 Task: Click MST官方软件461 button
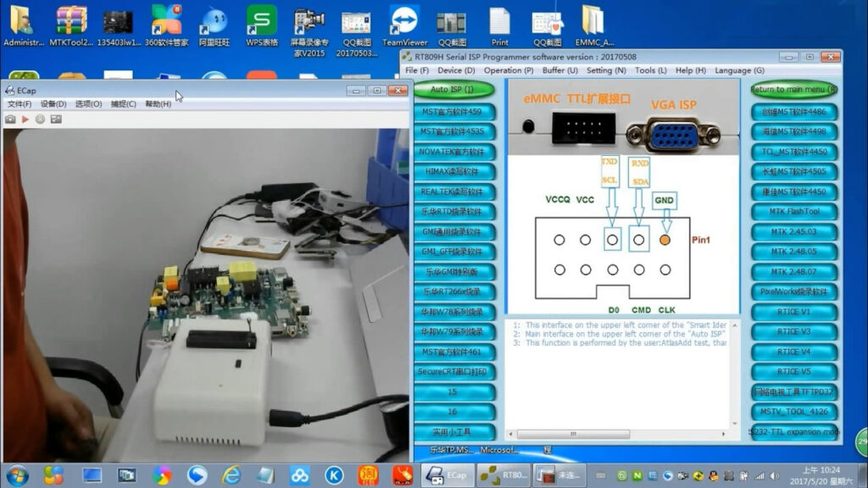453,352
